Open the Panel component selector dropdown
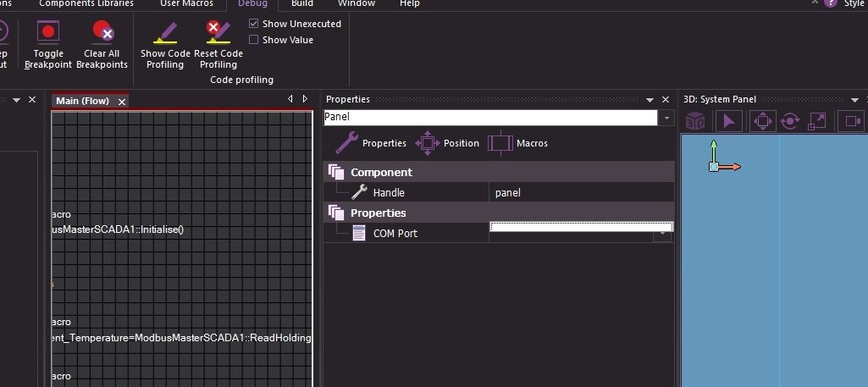The image size is (868, 387). coord(666,118)
